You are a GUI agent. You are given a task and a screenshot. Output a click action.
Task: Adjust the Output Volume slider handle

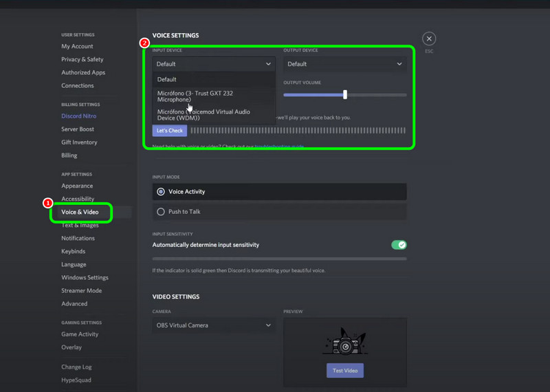pos(345,95)
